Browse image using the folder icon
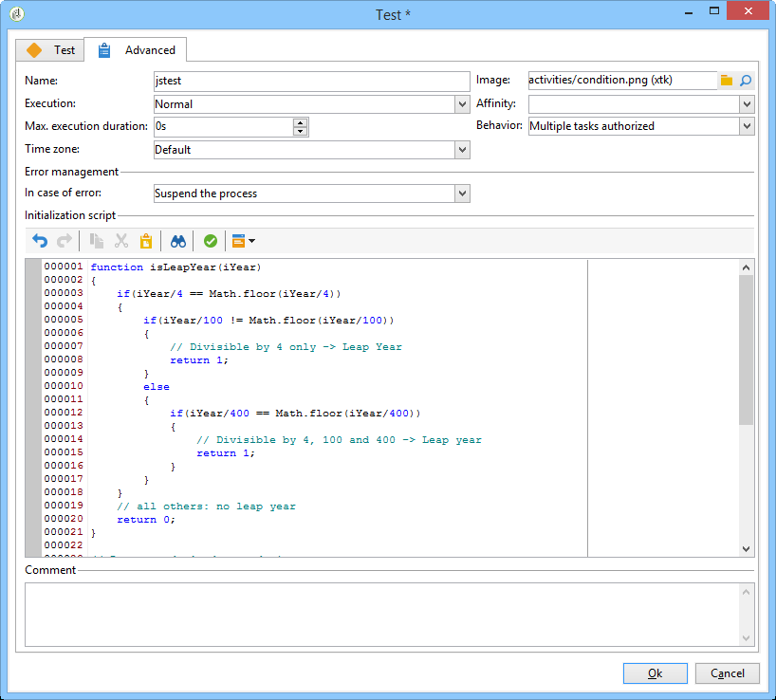Image resolution: width=776 pixels, height=700 pixels. point(727,81)
